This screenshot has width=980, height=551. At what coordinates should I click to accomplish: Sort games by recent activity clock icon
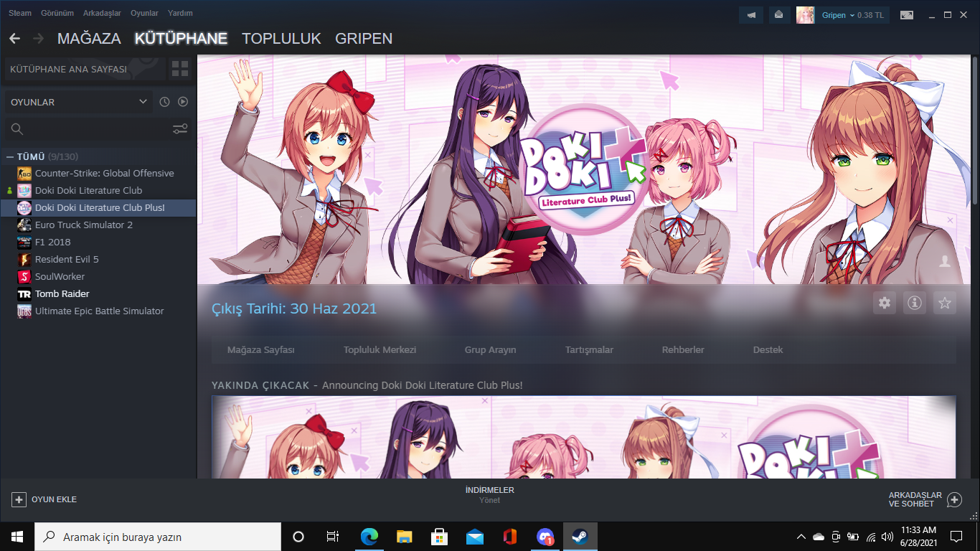tap(164, 101)
